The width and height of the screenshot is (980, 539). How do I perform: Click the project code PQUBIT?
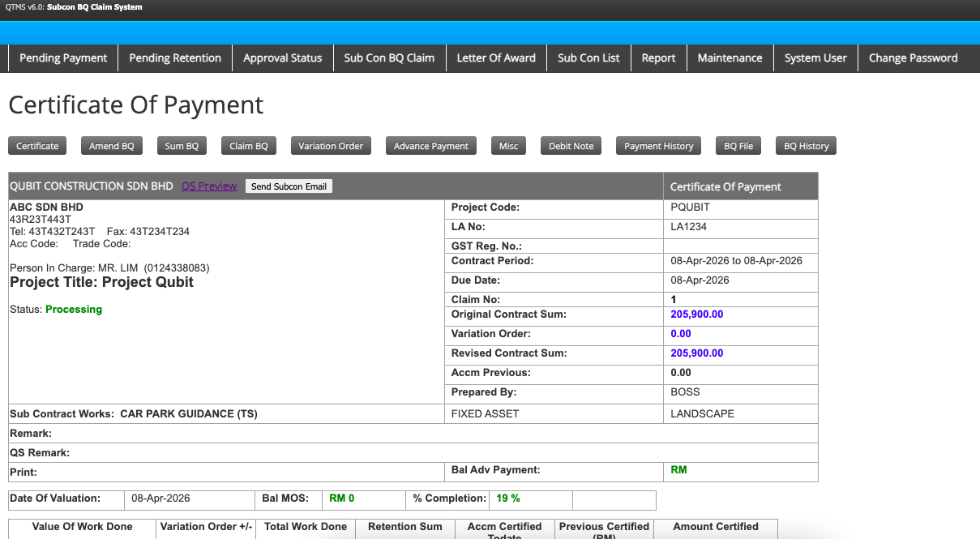point(691,207)
